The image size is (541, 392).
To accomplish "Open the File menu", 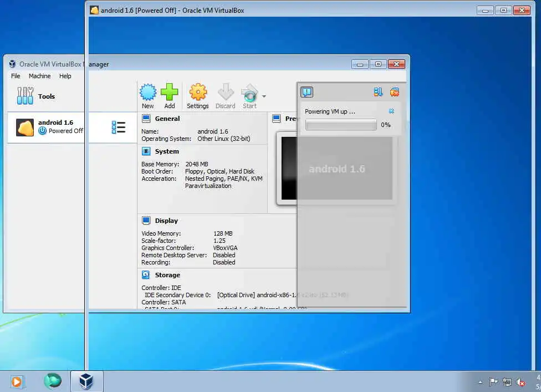I will pyautogui.click(x=16, y=76).
